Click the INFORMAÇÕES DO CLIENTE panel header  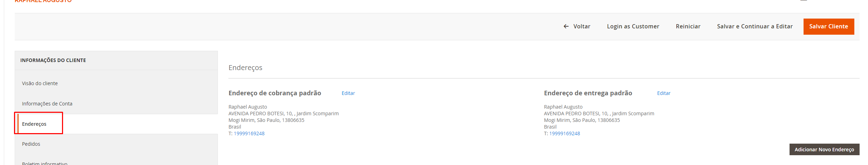53,60
